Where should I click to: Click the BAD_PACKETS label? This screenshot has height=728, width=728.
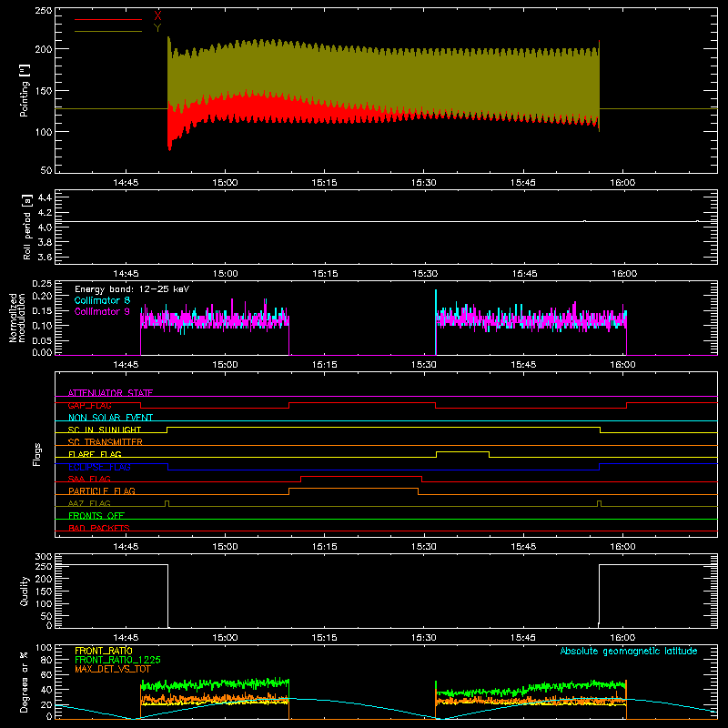click(99, 528)
